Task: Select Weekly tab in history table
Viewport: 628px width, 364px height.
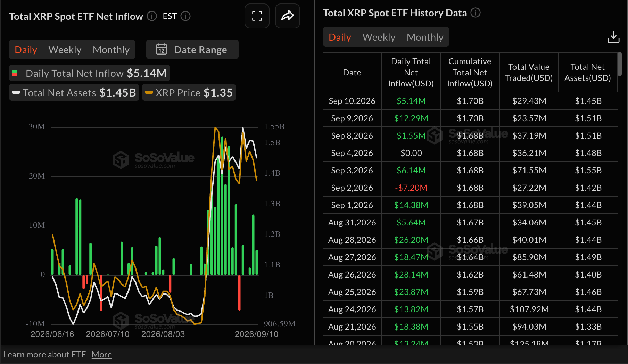Action: pyautogui.click(x=379, y=37)
